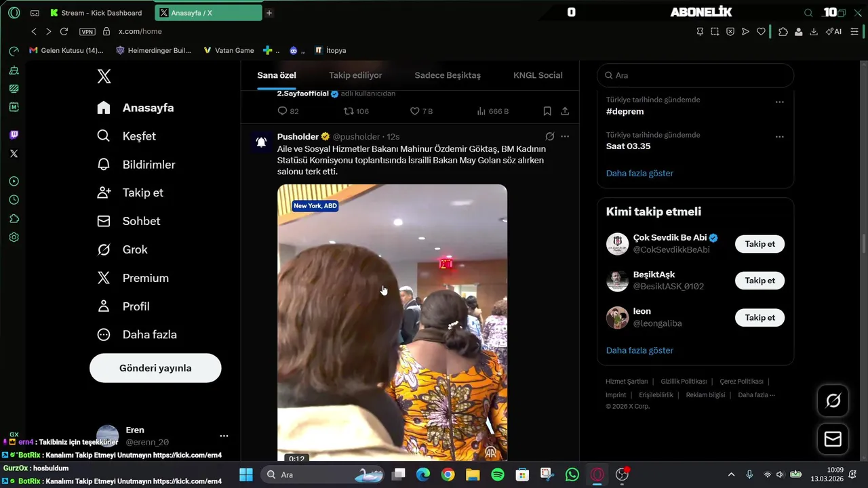Open #deprem trending topic
The image size is (868, 488).
click(x=625, y=111)
